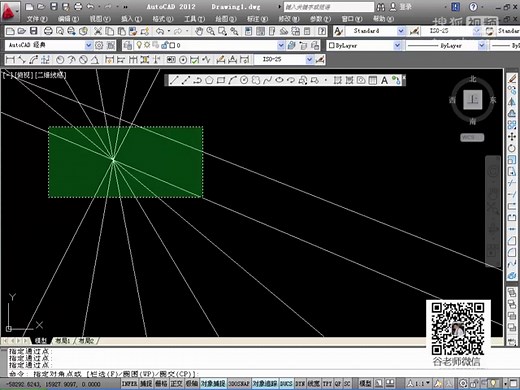Click the Angular dimension tool
This screenshot has width=520, height=390.
click(x=95, y=60)
